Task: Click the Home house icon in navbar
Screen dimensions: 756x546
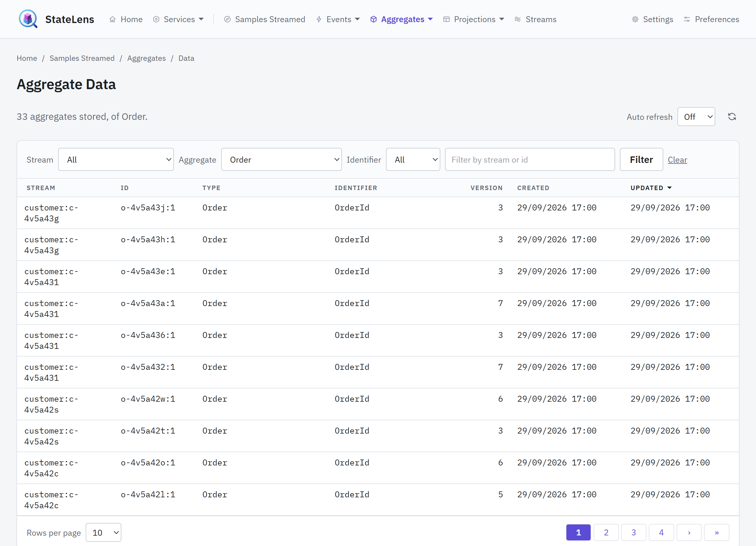Action: [x=113, y=19]
